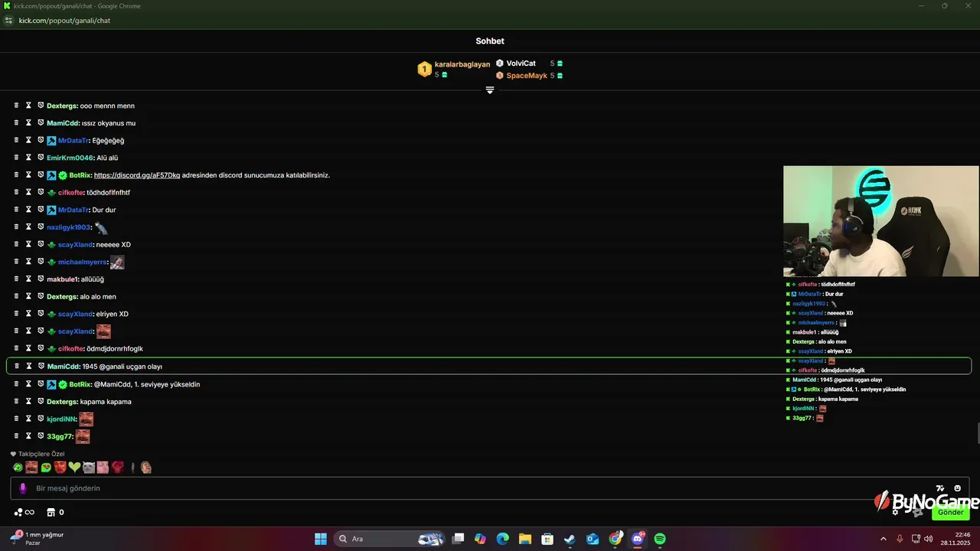This screenshot has height=551, width=980.
Task: Timeout MamiCdd on "ıssız okyanus mu" message
Action: point(28,122)
